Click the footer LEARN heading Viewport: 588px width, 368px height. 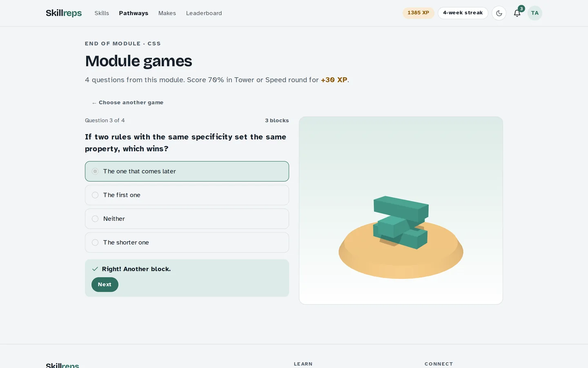[303, 364]
